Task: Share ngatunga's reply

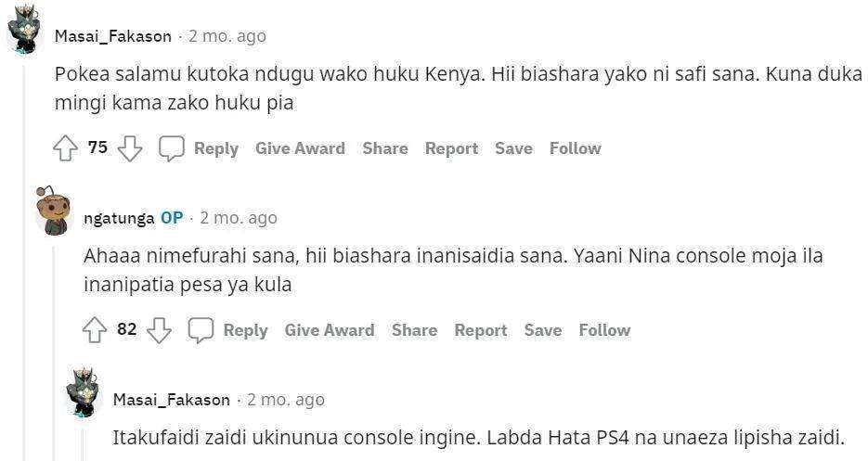Action: [x=414, y=330]
